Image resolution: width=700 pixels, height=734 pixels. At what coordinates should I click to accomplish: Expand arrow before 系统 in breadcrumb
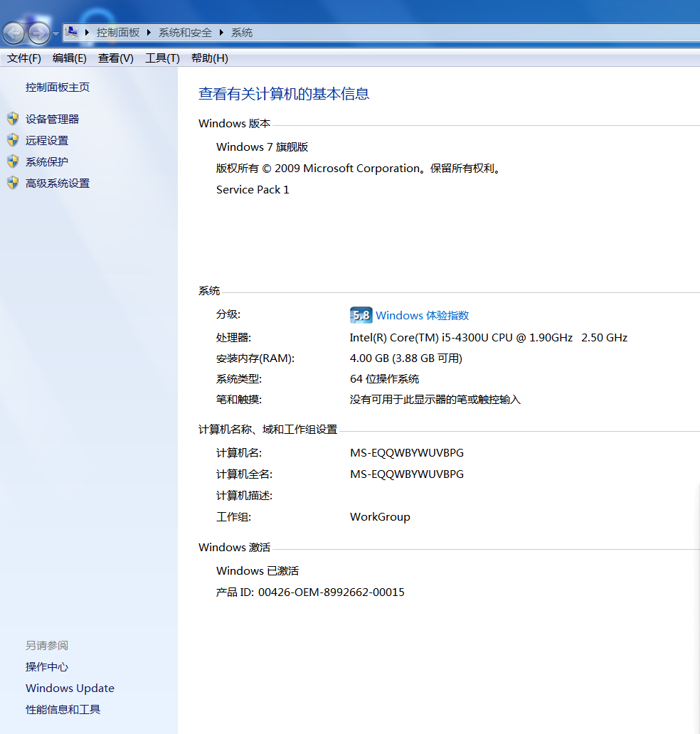(x=221, y=33)
